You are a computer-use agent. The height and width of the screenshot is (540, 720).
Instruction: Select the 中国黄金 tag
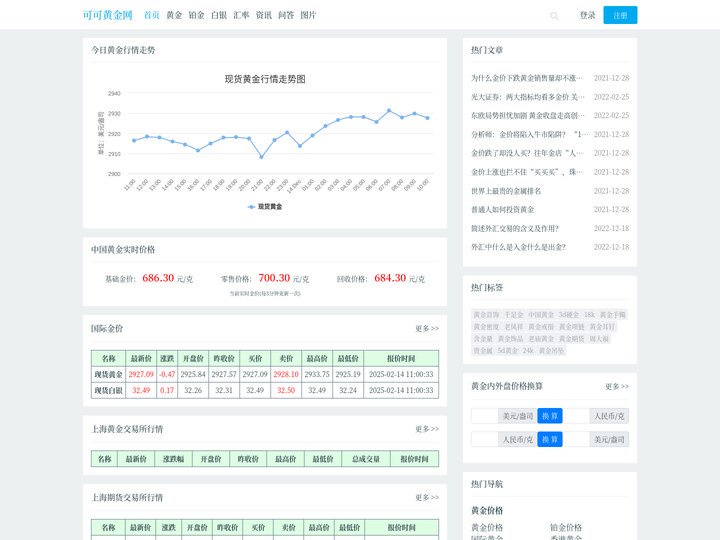click(541, 315)
